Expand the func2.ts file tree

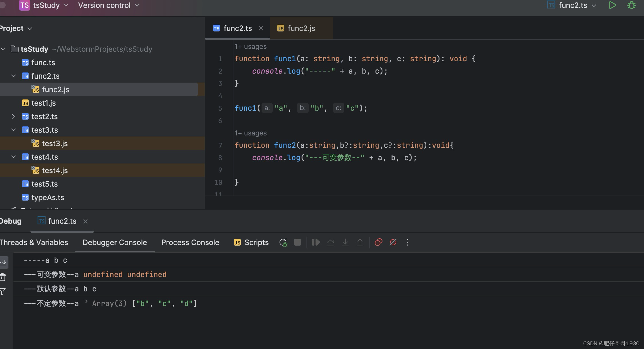13,76
